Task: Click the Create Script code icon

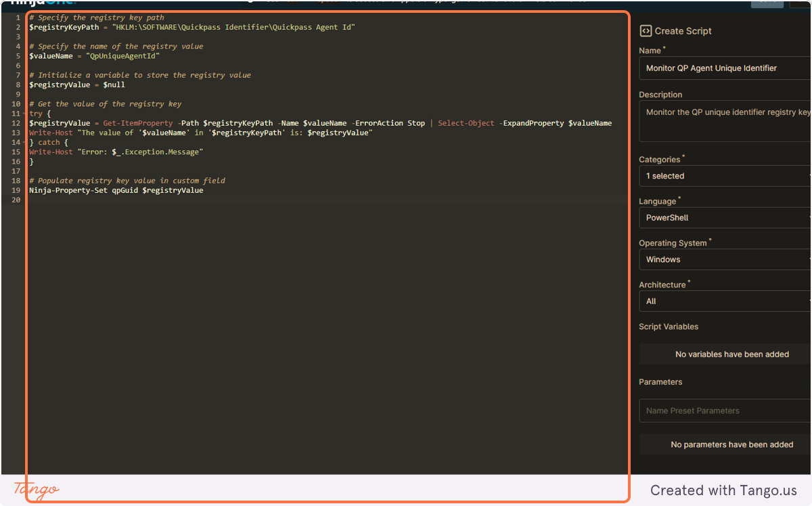Action: tap(646, 31)
